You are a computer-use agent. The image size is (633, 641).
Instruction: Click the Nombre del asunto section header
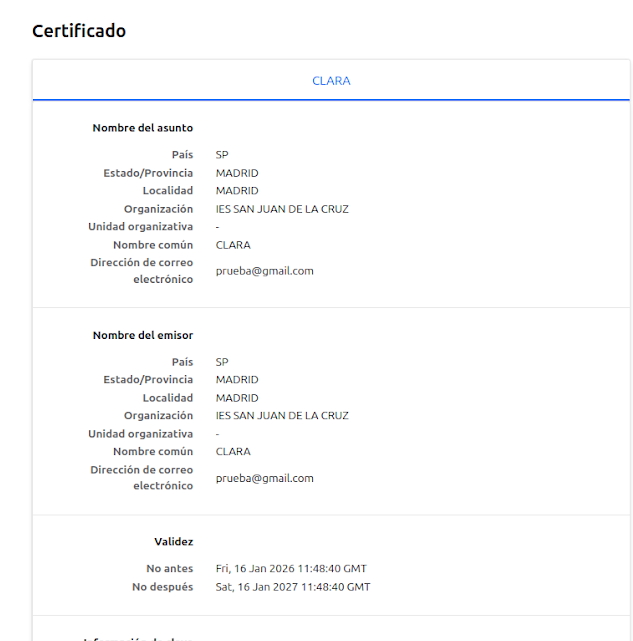142,128
